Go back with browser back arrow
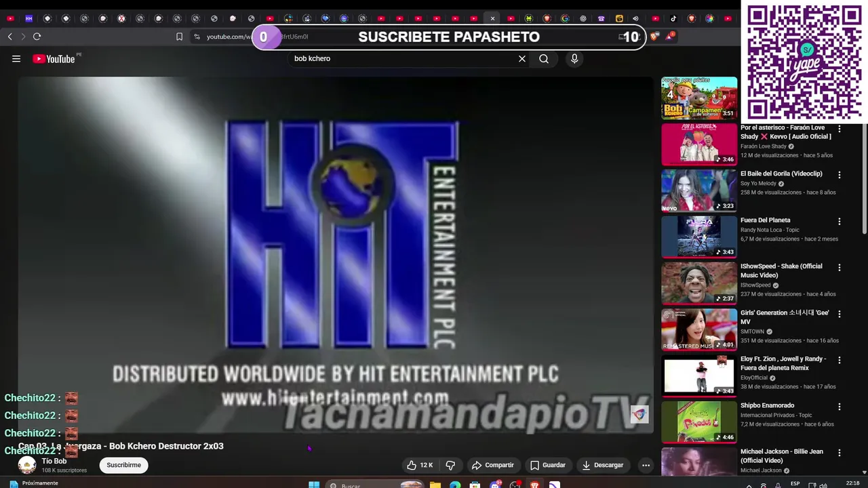The width and height of the screenshot is (868, 488). [x=9, y=37]
